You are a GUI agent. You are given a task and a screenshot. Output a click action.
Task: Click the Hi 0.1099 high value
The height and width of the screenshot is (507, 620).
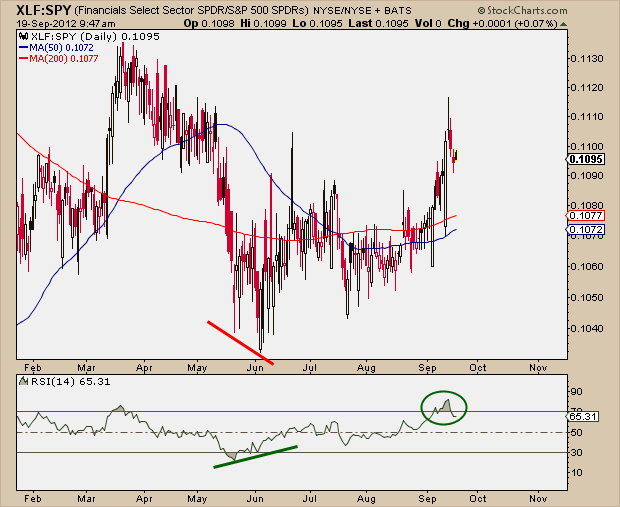click(x=263, y=23)
